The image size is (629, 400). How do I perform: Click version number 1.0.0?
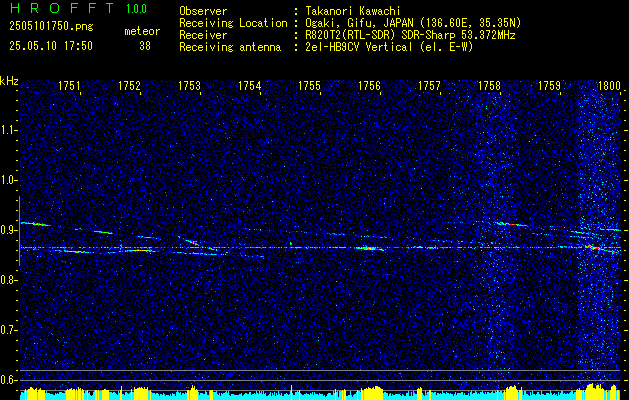click(136, 9)
